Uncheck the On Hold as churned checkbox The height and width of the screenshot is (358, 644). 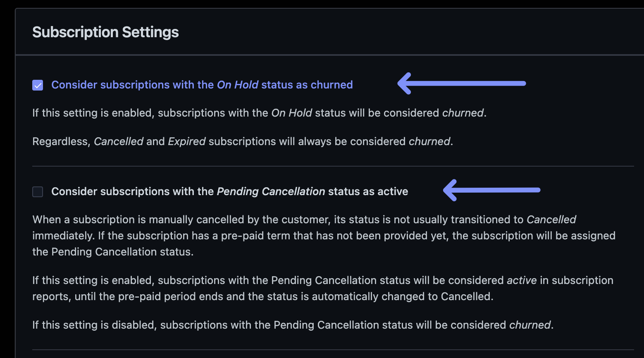(38, 85)
